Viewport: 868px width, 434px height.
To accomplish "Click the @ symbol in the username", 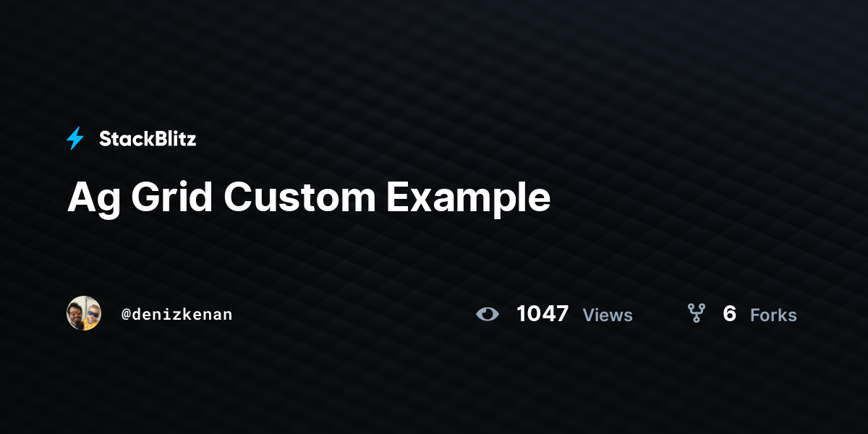I will (x=126, y=315).
